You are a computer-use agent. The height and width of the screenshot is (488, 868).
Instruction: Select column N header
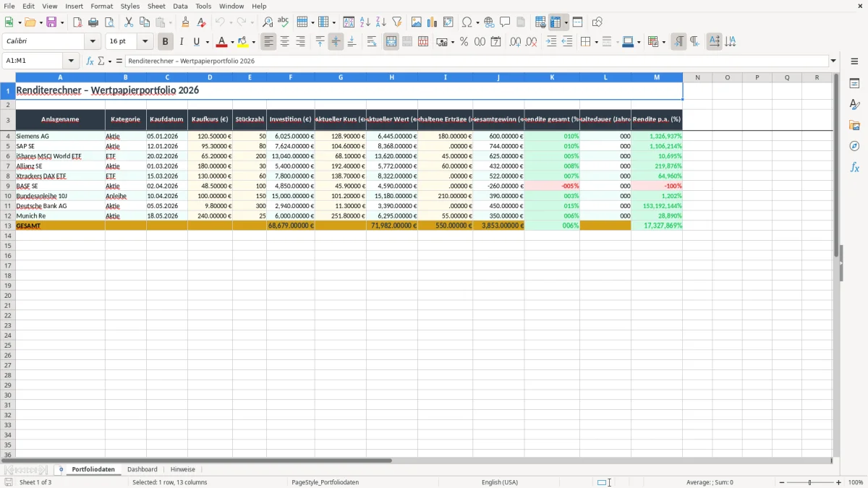coord(697,77)
